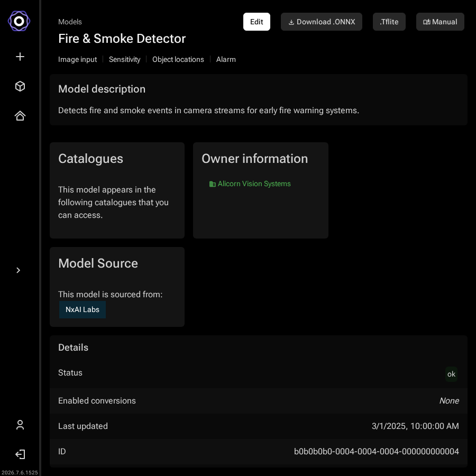Click the 'None' enabled conversions value

pos(449,401)
